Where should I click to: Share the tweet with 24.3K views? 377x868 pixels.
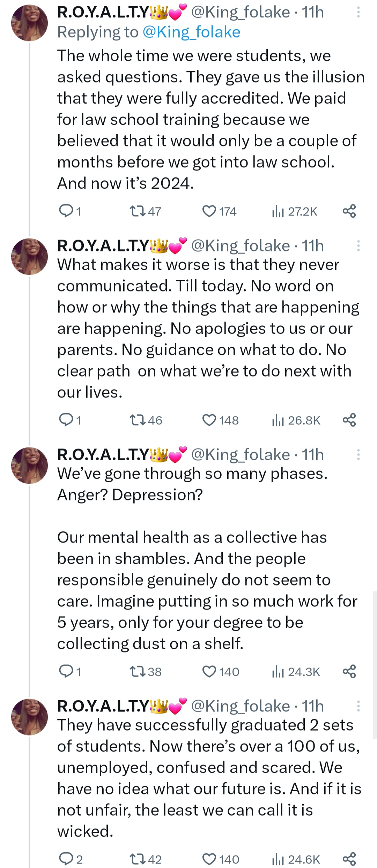tap(349, 671)
